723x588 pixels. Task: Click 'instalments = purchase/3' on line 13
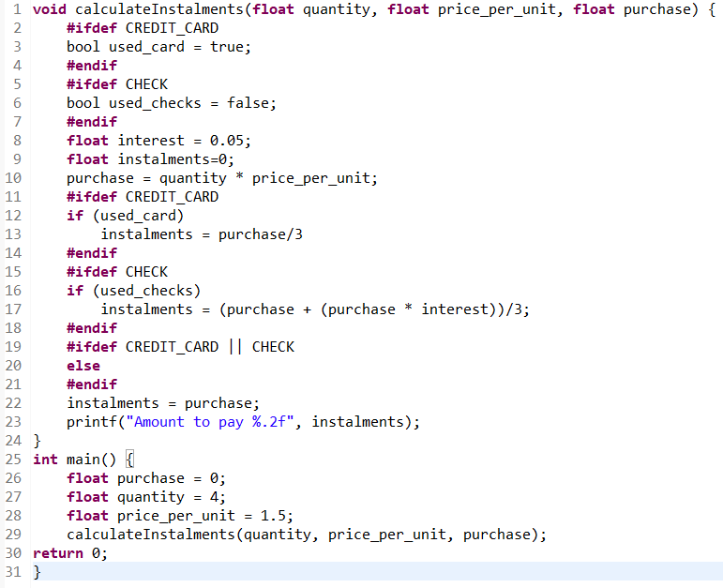tap(202, 234)
